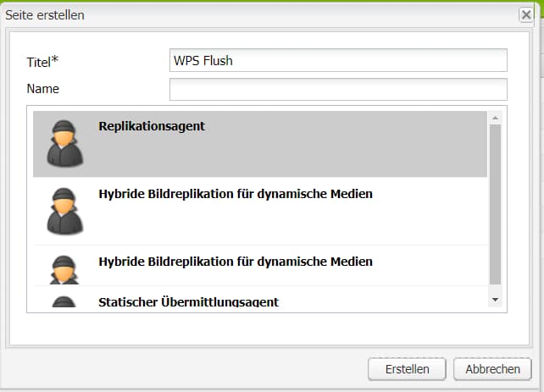Pick the second Hybride Bildreplikation für dynamische Medien label

point(236,261)
